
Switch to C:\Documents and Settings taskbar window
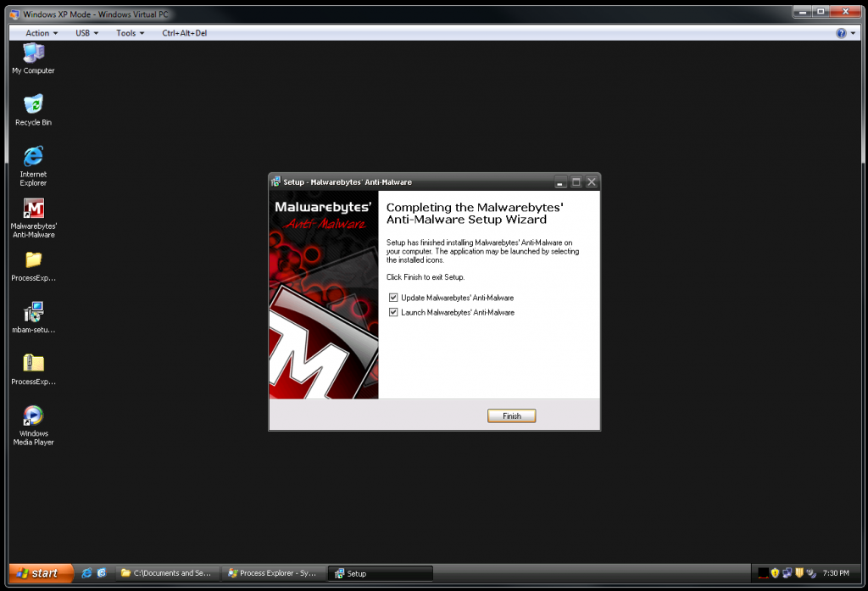coord(167,573)
